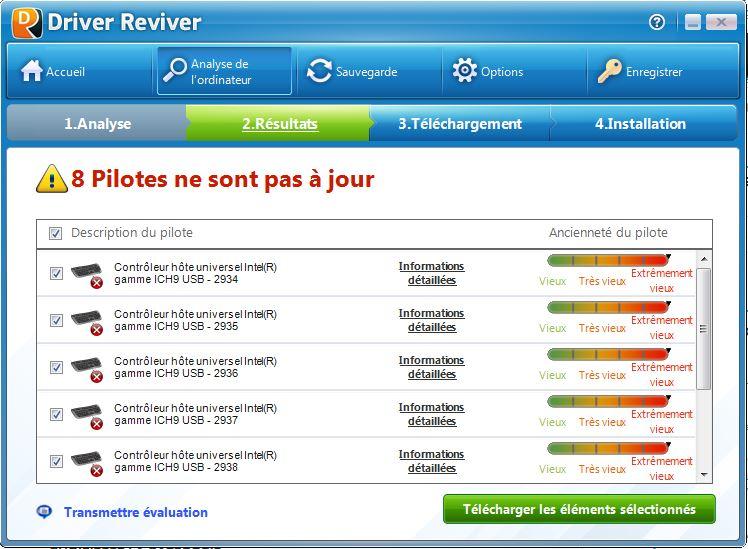The height and width of the screenshot is (549, 748).
Task: Click the heading 8 Pilotes ne sont pas à jour
Action: (223, 179)
